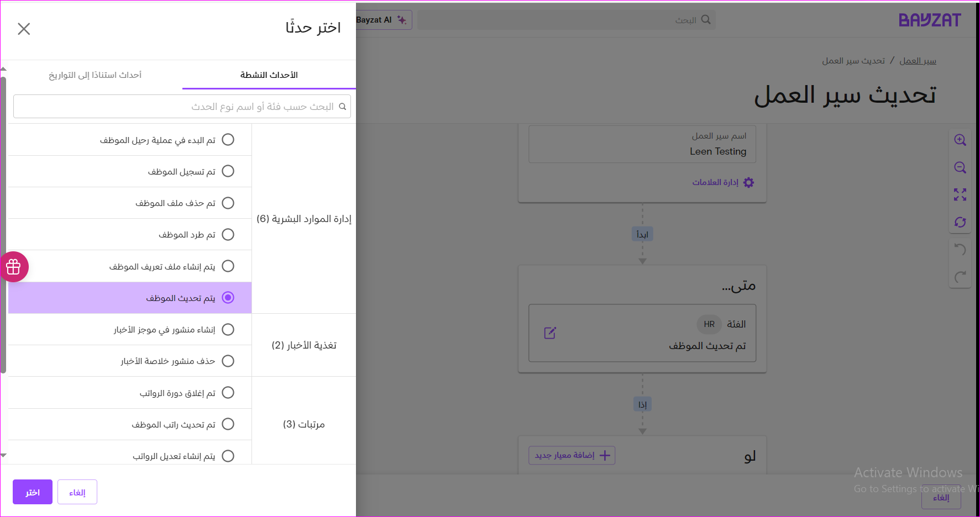This screenshot has height=517, width=980.
Task: Click the redo arrow icon
Action: [x=960, y=277]
